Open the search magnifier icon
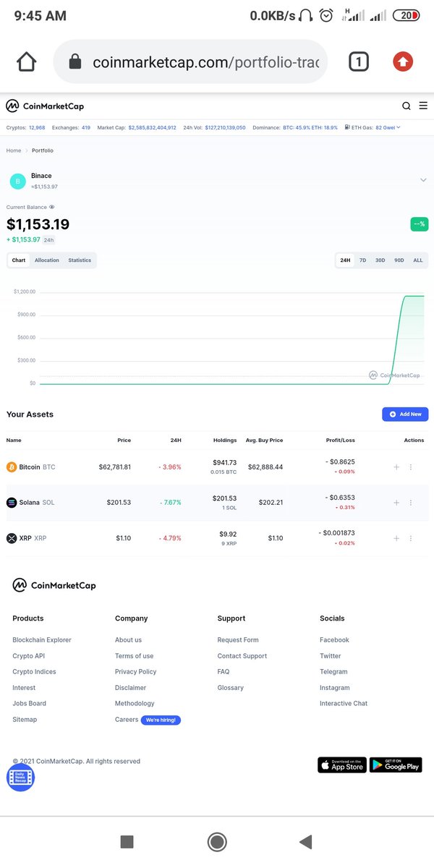Image resolution: width=434 pixels, height=868 pixels. (407, 106)
